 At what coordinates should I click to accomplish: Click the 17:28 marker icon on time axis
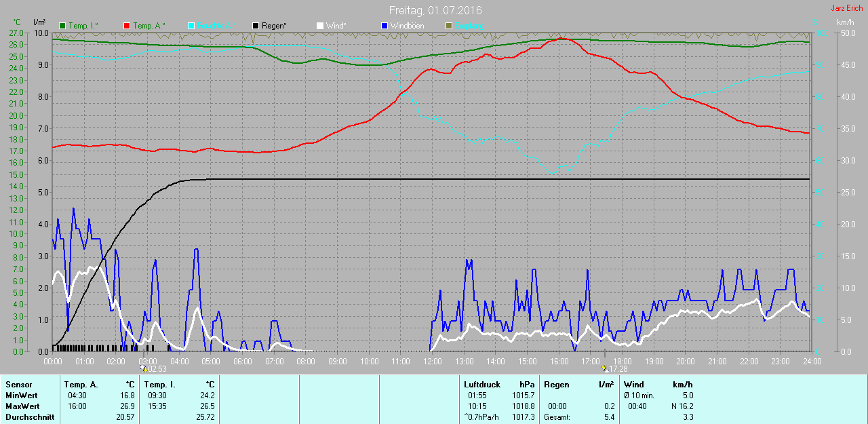point(605,368)
